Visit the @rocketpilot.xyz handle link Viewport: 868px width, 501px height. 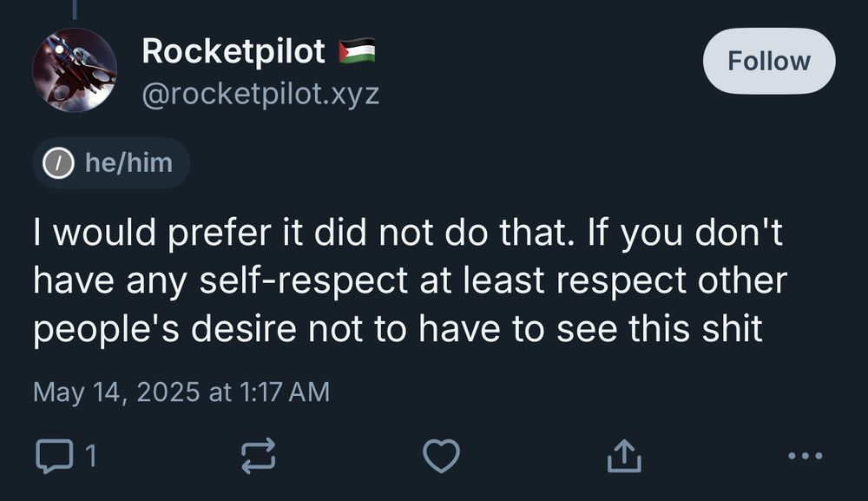tap(260, 94)
